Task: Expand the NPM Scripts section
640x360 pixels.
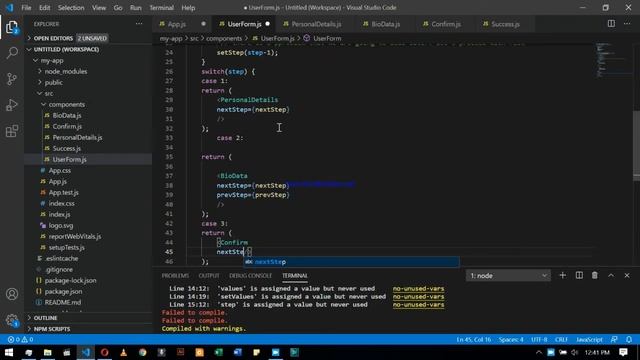Action: coord(52,329)
